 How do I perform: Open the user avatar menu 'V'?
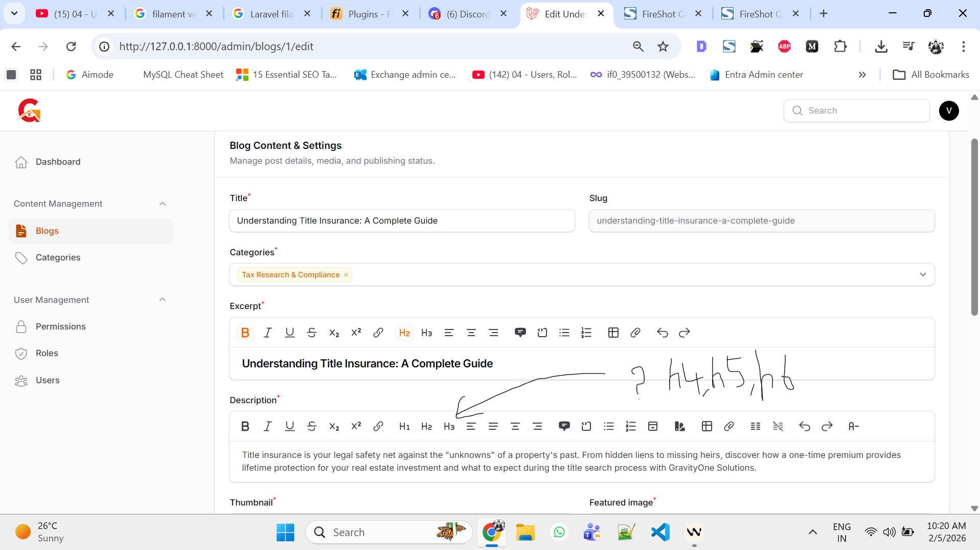(x=949, y=111)
